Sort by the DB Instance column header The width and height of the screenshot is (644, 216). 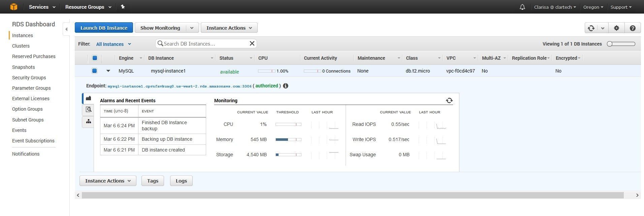[x=161, y=58]
